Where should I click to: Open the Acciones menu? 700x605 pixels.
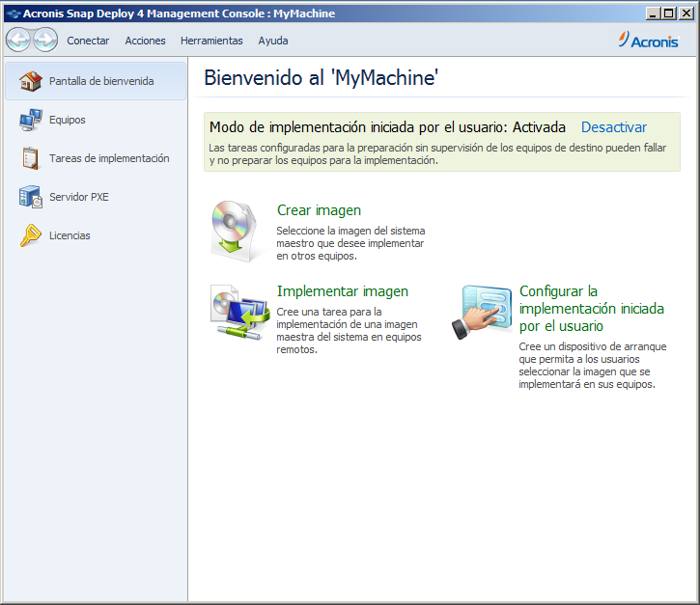[145, 41]
